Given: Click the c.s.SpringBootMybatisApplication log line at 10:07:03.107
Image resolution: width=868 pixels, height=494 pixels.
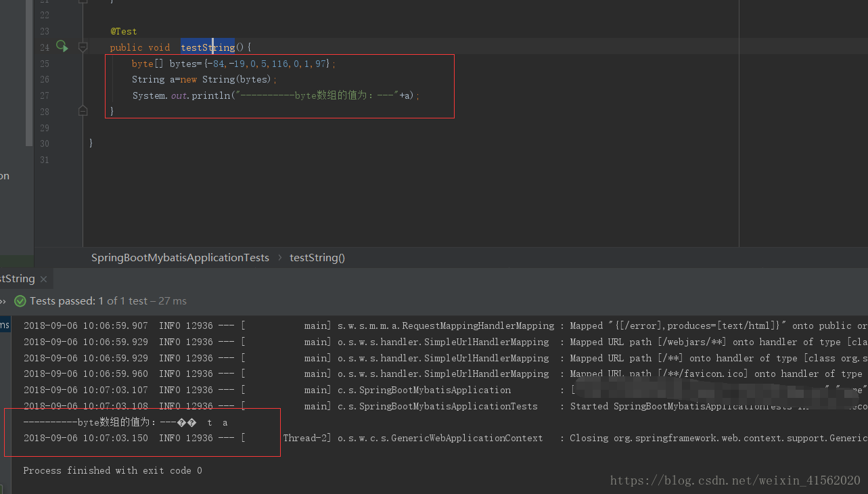Looking at the screenshot, I should pos(445,390).
